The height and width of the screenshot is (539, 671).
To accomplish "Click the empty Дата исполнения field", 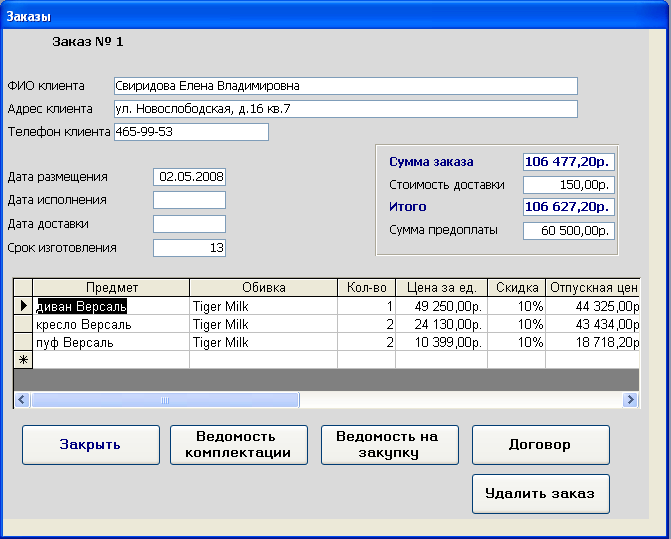I will (x=189, y=200).
